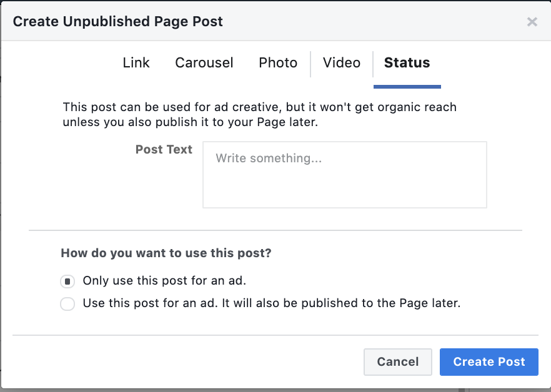Viewport: 551px width, 392px height.
Task: Select "Only use this post for an ad"
Action: (x=67, y=282)
